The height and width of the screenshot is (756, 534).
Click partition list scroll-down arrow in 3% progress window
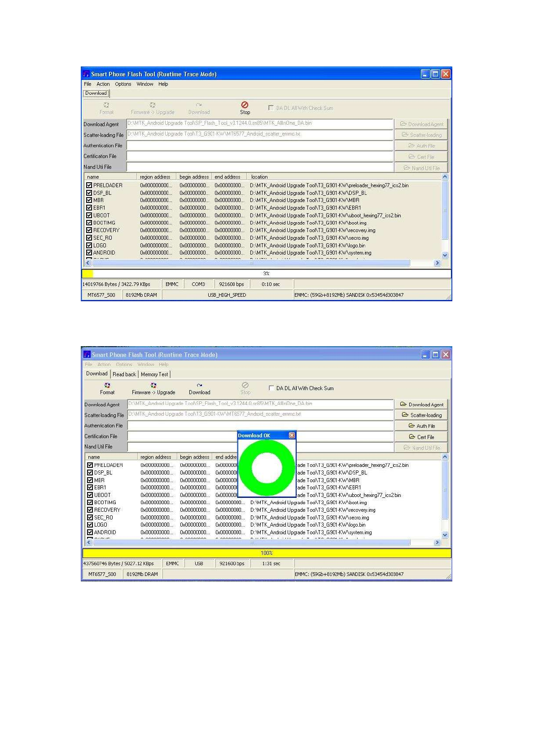point(445,255)
